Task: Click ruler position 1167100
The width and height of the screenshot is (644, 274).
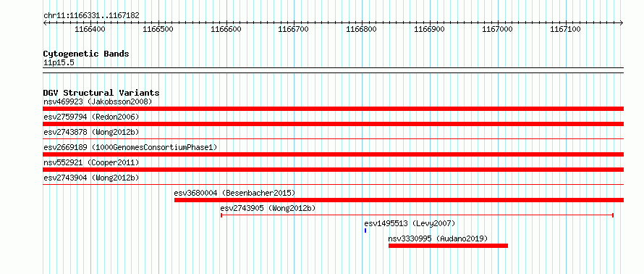Action: tap(566, 29)
